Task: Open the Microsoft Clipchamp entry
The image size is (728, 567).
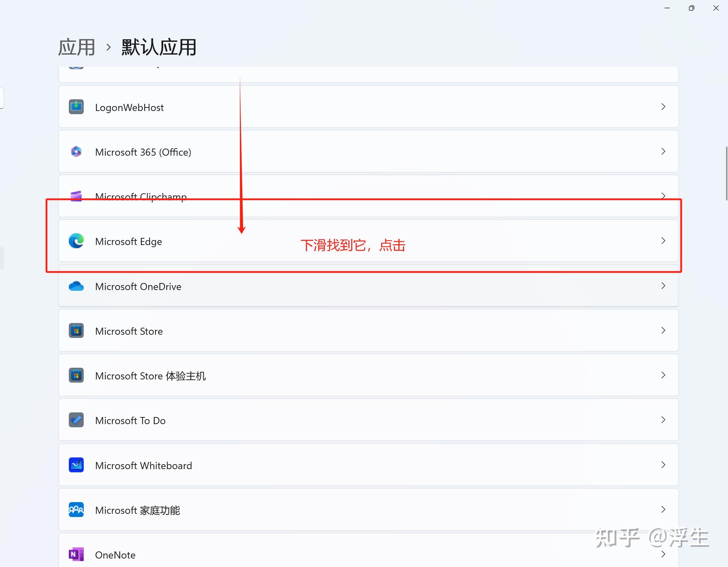Action: pyautogui.click(x=368, y=196)
